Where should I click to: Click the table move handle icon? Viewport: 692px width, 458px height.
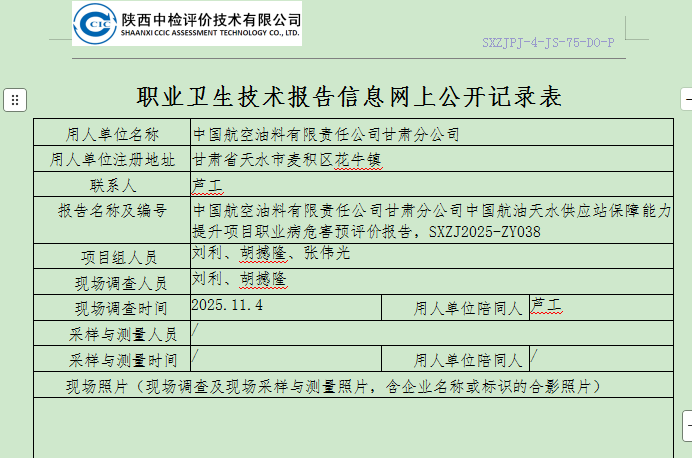(x=15, y=99)
